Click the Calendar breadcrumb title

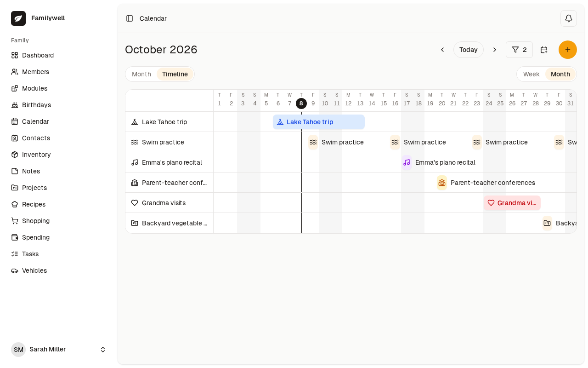click(153, 18)
